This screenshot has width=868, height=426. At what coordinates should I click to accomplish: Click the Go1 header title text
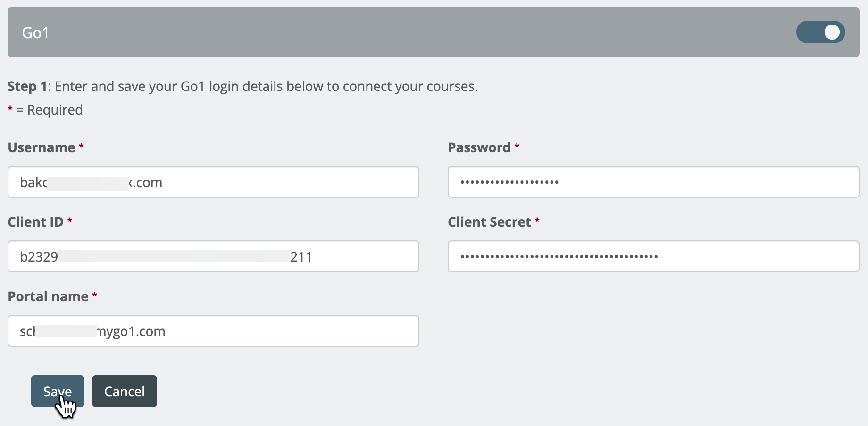[35, 33]
